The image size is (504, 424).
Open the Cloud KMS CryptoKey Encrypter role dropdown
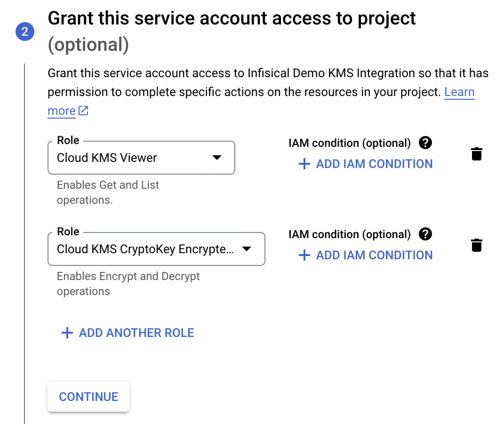tap(156, 249)
